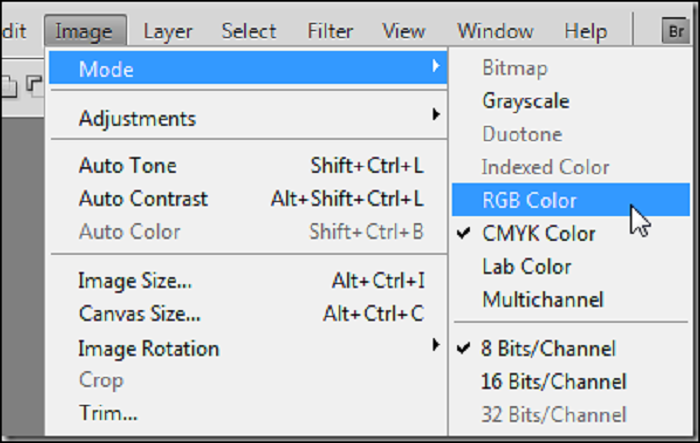The image size is (700, 443).
Task: Open the Canvas Size dialog
Action: [140, 314]
